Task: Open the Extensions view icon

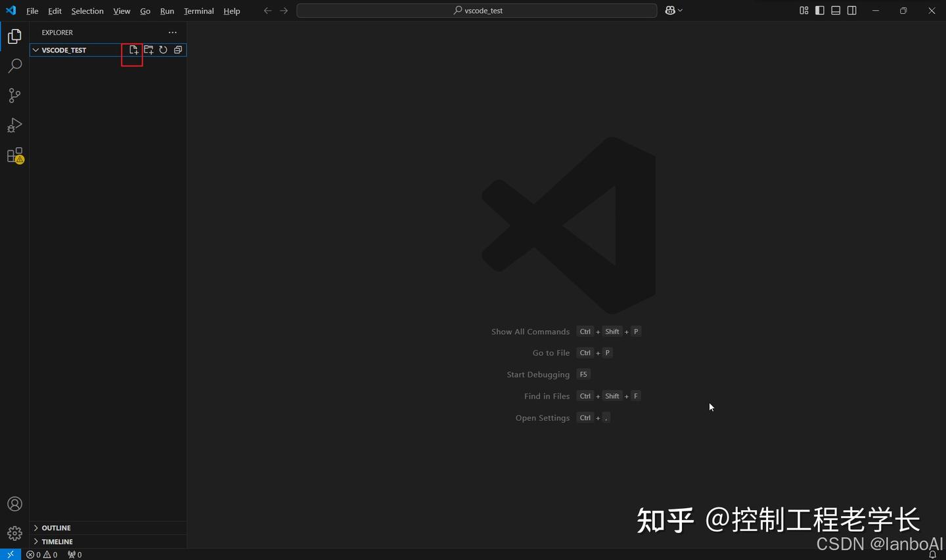Action: [14, 156]
